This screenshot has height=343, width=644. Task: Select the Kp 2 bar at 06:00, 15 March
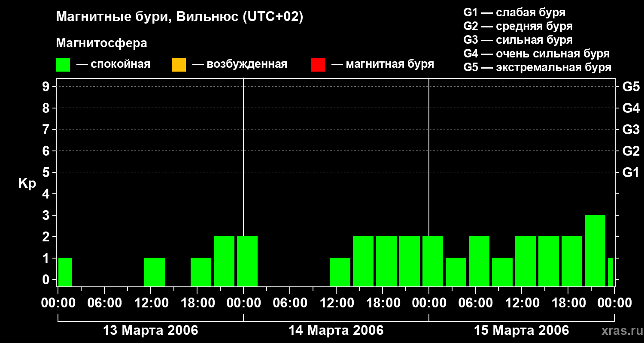point(479,261)
